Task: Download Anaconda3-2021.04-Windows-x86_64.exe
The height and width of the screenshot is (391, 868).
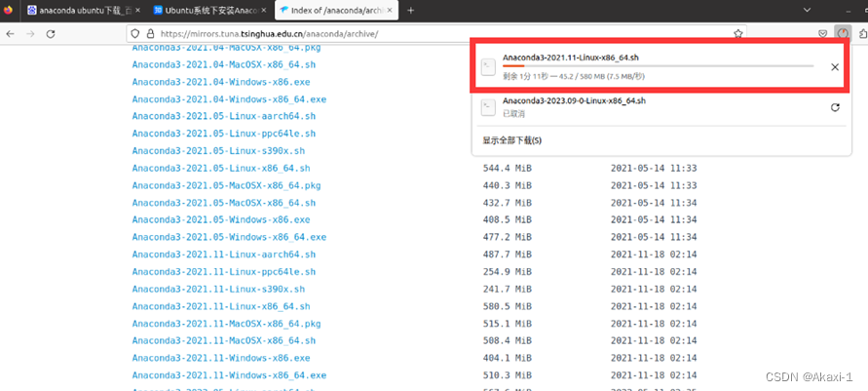Action: 229,99
